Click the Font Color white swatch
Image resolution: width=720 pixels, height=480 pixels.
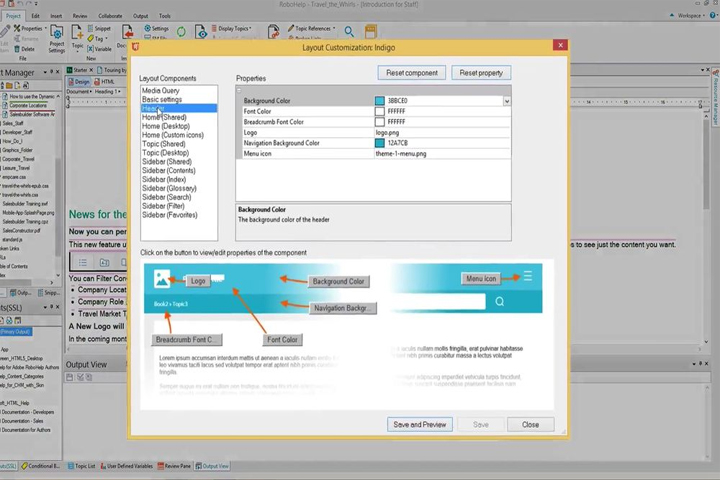379,111
